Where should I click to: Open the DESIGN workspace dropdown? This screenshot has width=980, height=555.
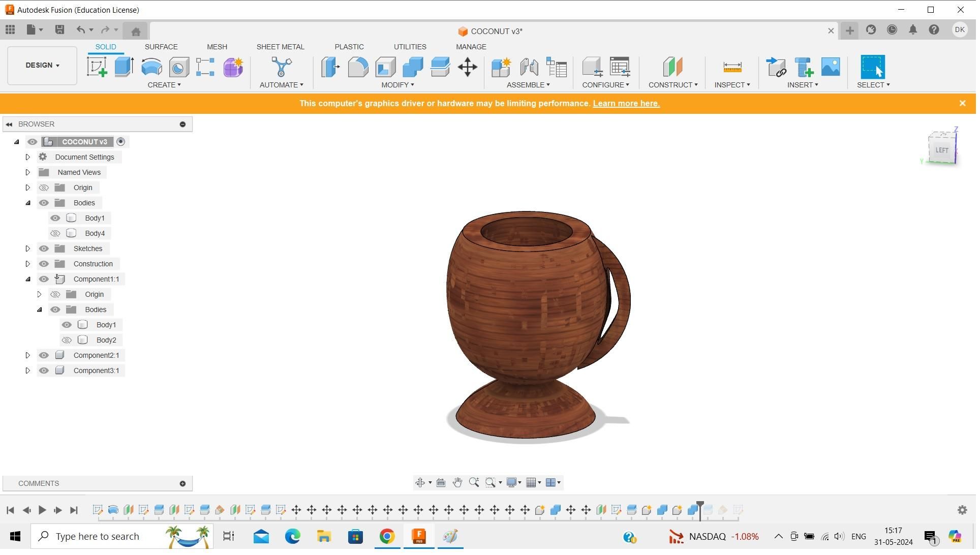point(42,65)
